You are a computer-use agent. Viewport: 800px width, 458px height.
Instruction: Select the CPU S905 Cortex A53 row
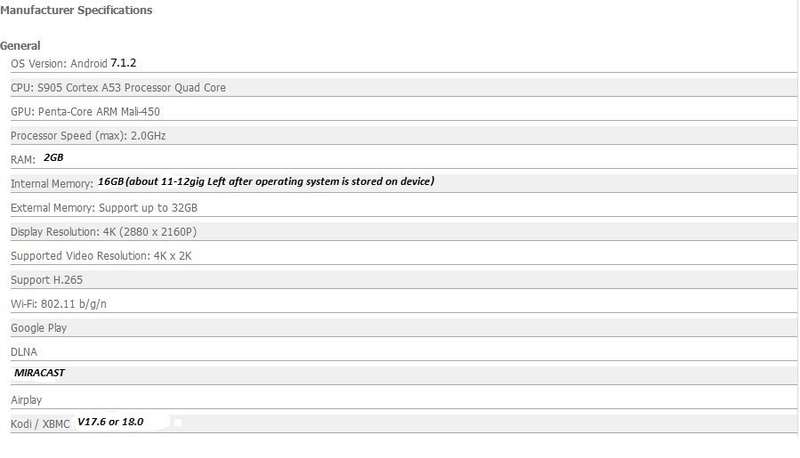[x=404, y=88]
